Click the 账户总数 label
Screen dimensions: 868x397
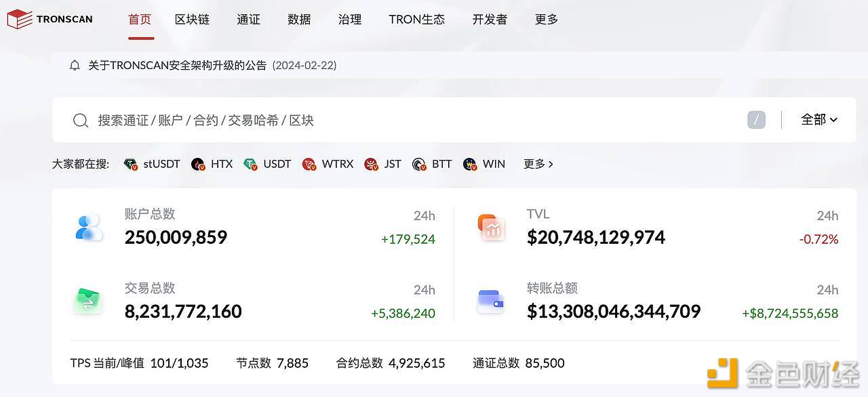[x=150, y=214]
